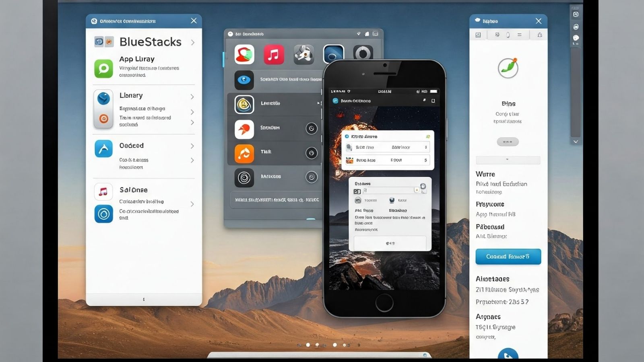644x362 pixels.
Task: Select the Tlalk list row
Action: click(x=275, y=153)
